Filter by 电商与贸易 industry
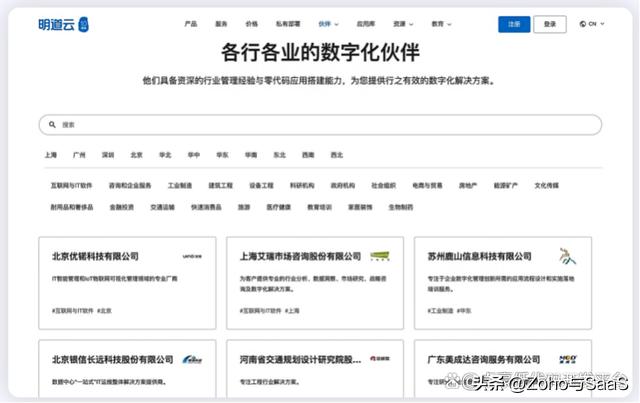 [427, 185]
